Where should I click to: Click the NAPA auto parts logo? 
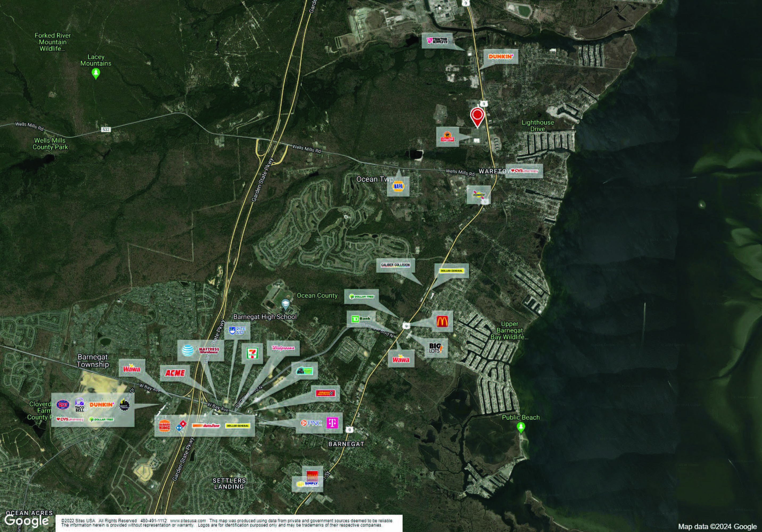(x=398, y=186)
